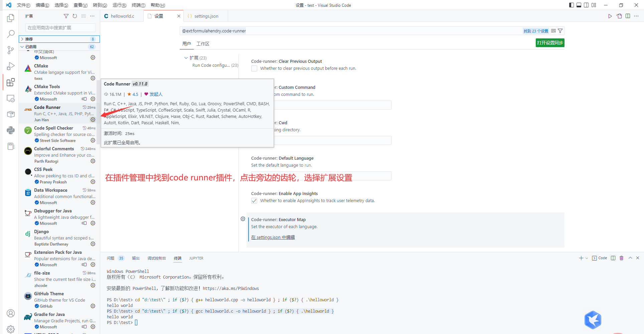Open the JUPYTER panel tab
Image resolution: width=644 pixels, height=334 pixels.
tap(196, 258)
